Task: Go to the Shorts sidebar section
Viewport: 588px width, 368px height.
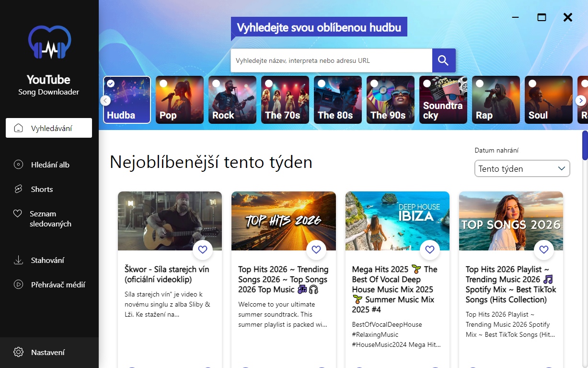Action: click(42, 189)
